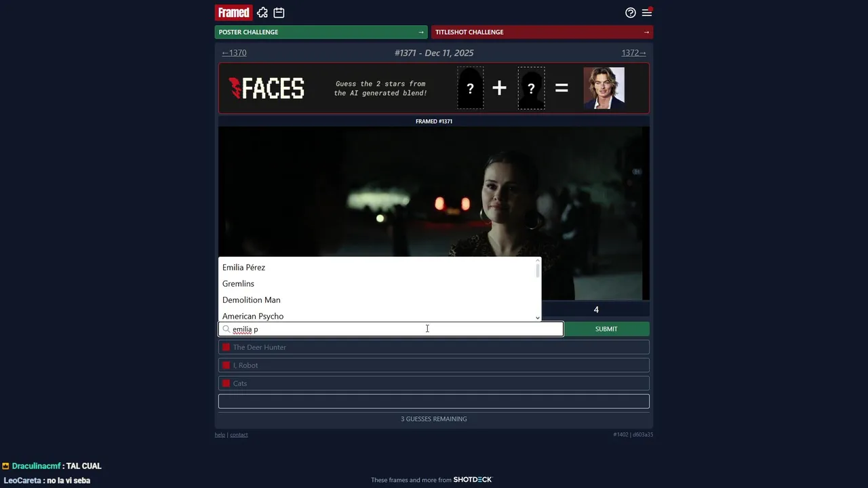Open the puzzle piece games icon

coord(262,12)
